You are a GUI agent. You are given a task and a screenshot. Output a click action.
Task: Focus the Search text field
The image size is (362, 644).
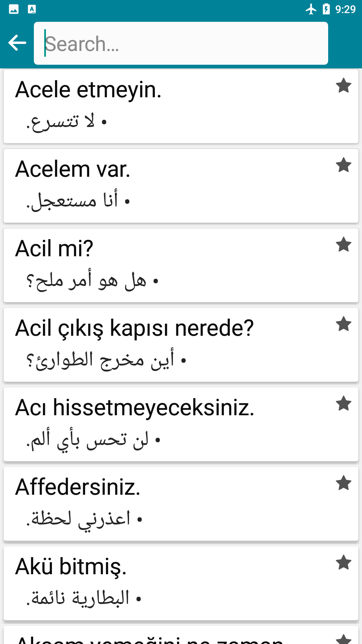181,43
